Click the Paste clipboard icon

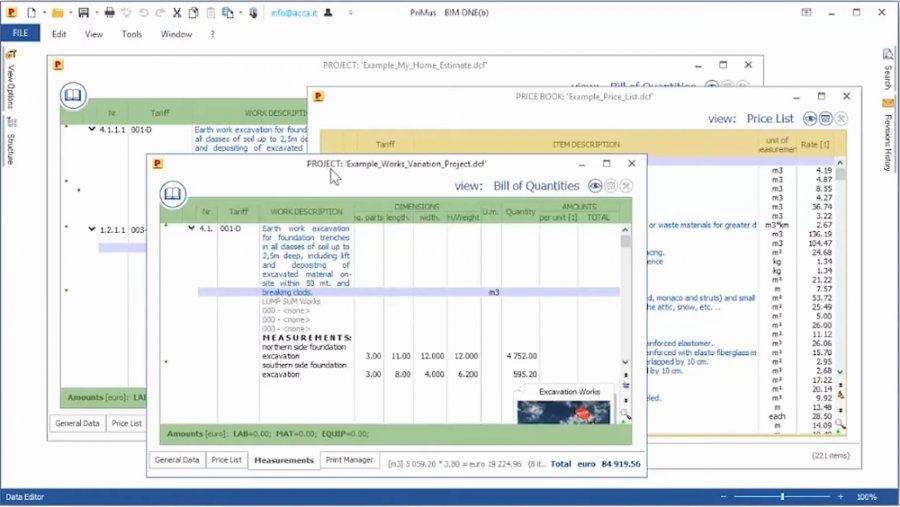point(211,12)
